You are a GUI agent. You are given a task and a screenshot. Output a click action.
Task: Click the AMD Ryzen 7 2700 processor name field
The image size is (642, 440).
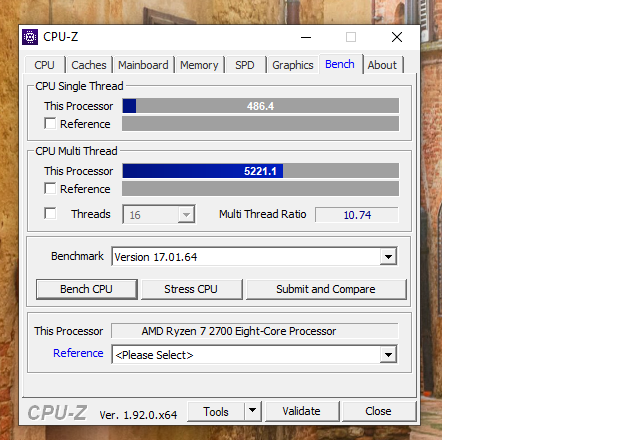254,331
